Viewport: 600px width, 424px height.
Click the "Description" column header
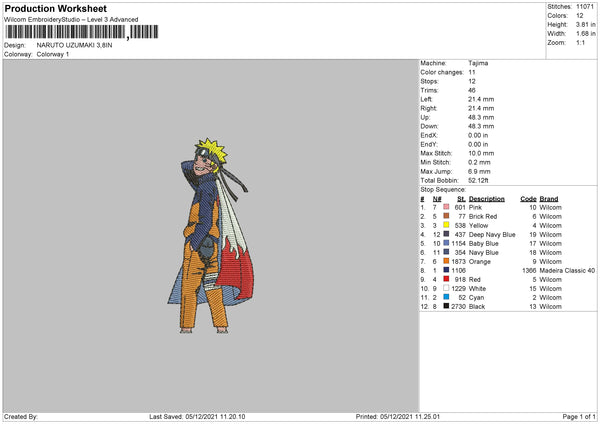[487, 199]
